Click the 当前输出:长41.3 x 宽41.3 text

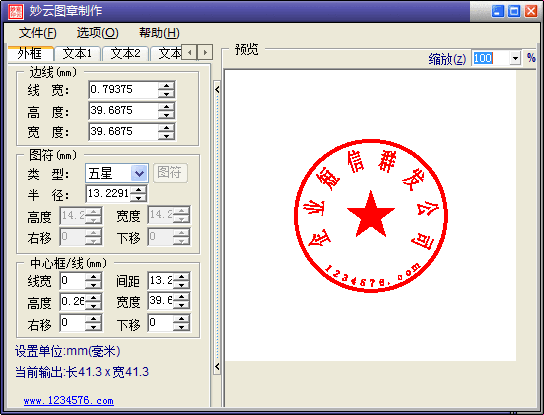[x=82, y=372]
